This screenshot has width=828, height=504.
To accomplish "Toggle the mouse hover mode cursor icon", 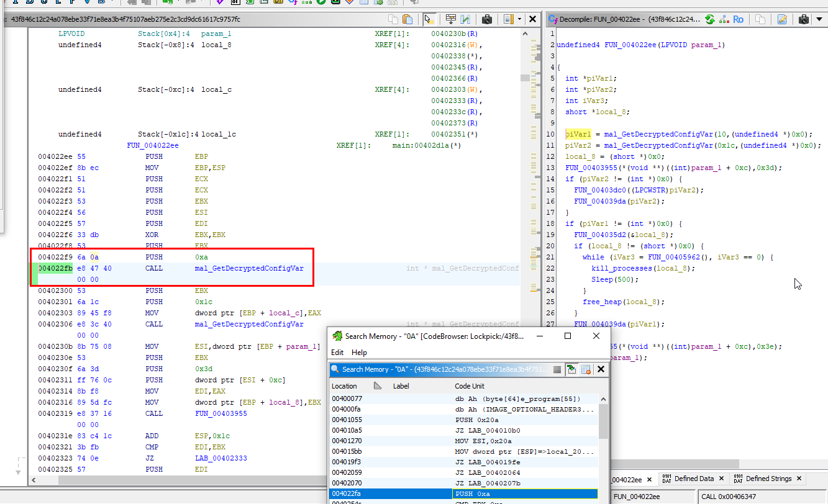I will tap(429, 19).
